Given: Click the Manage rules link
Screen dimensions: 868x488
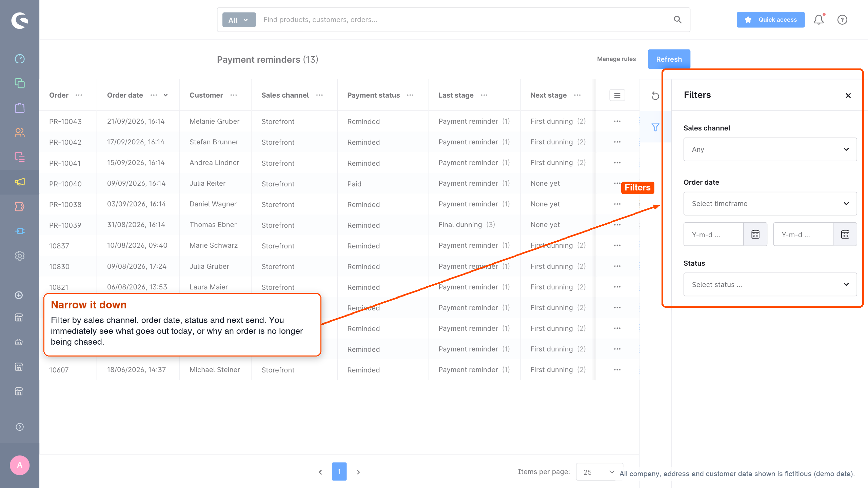Looking at the screenshot, I should tap(616, 59).
